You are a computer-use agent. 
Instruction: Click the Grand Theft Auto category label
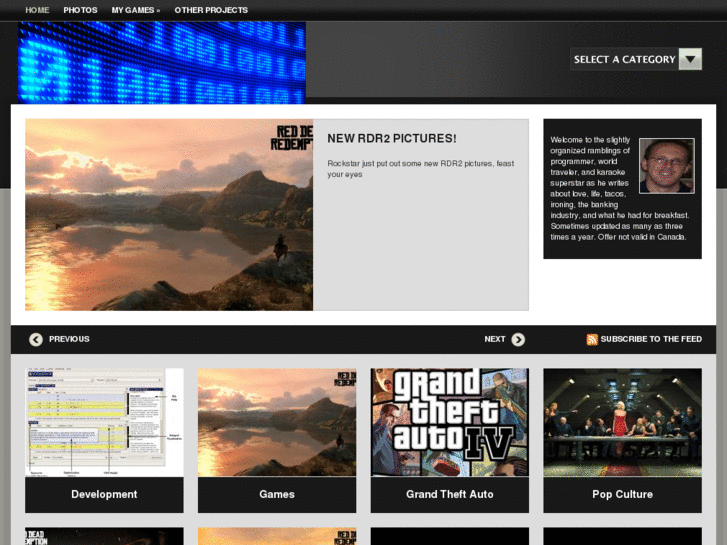coord(450,494)
